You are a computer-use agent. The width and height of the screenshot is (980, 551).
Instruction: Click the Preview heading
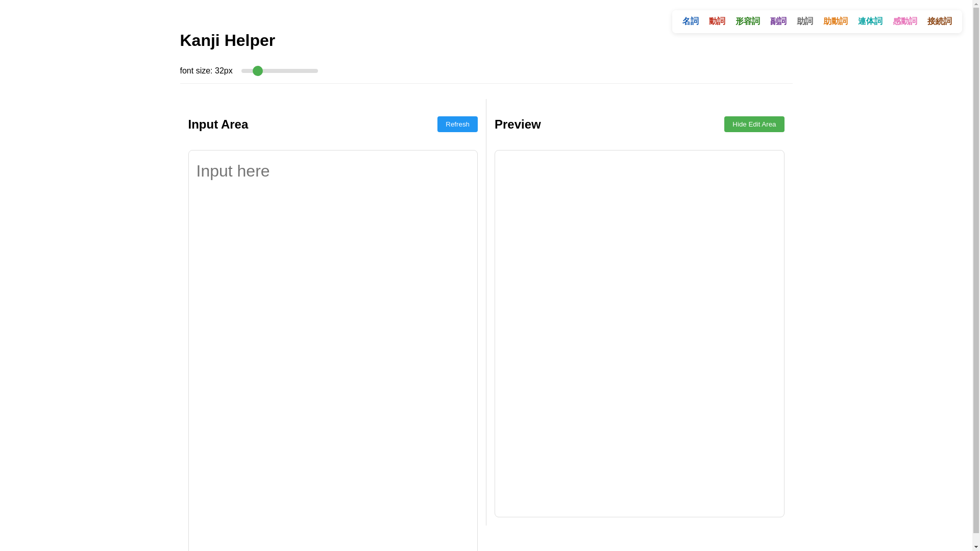click(x=518, y=124)
